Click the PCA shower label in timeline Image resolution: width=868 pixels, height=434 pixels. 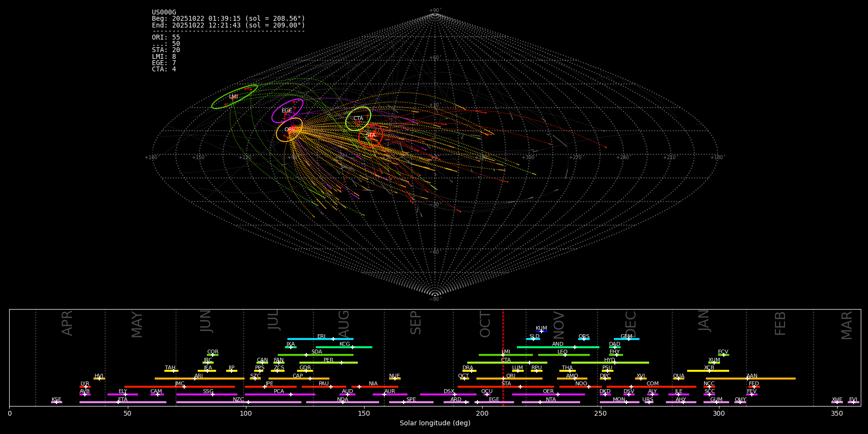279,392
